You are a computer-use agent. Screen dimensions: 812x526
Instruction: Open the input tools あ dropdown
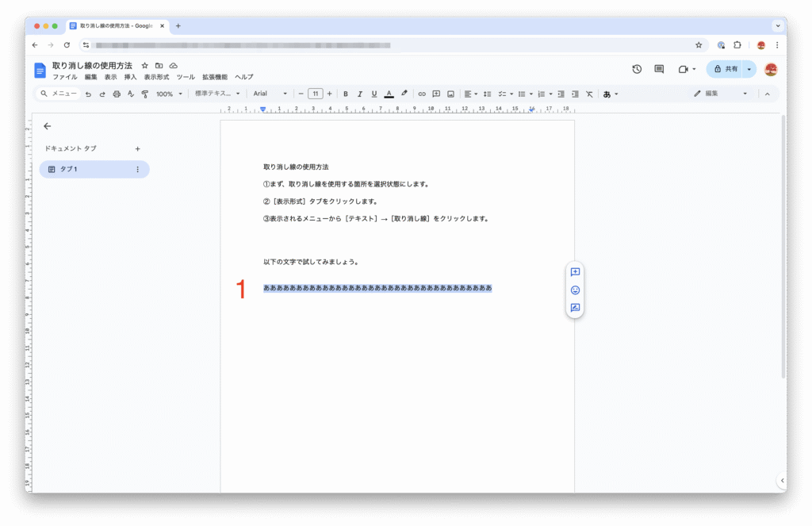[x=610, y=94]
